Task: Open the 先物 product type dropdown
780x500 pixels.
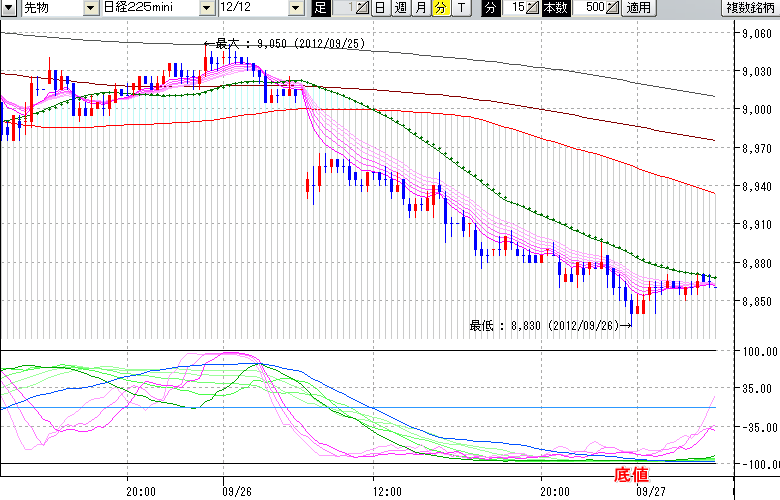Action: click(92, 8)
